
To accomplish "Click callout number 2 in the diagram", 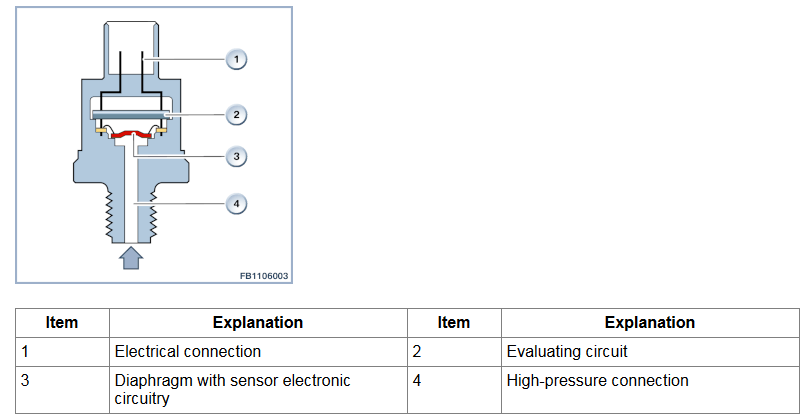I will (x=236, y=115).
